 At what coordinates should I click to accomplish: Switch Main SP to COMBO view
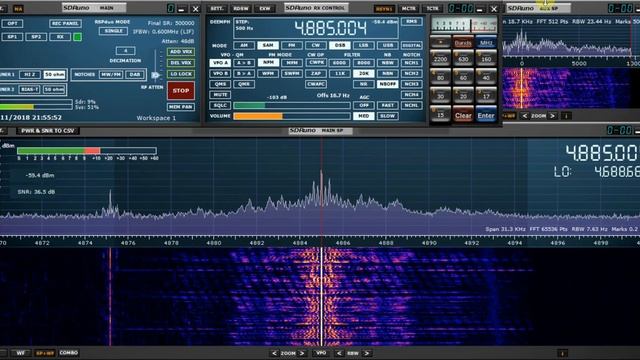(x=69, y=353)
